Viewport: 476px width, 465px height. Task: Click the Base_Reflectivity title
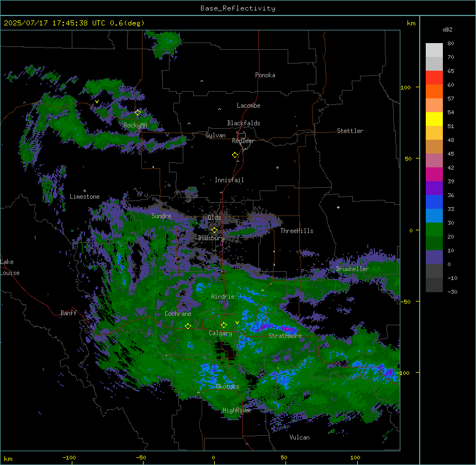[x=238, y=8]
